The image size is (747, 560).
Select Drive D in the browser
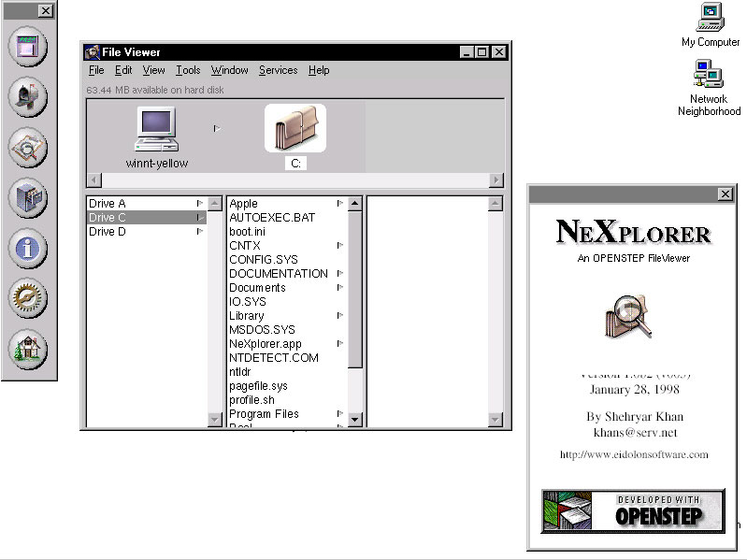pyautogui.click(x=147, y=232)
